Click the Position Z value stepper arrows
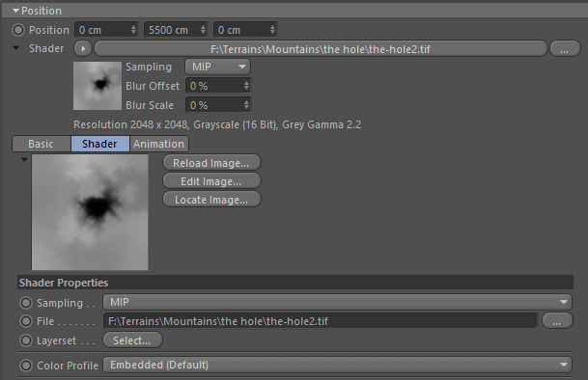The image size is (588, 380). pos(272,30)
